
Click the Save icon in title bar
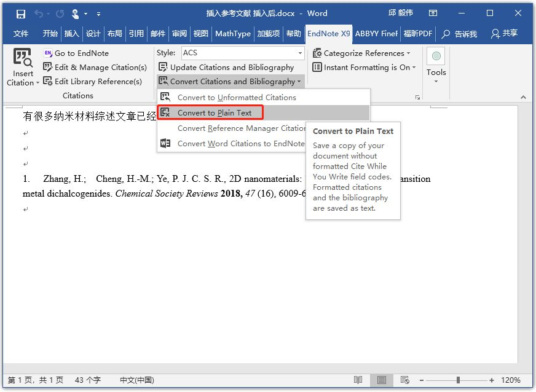coord(21,14)
